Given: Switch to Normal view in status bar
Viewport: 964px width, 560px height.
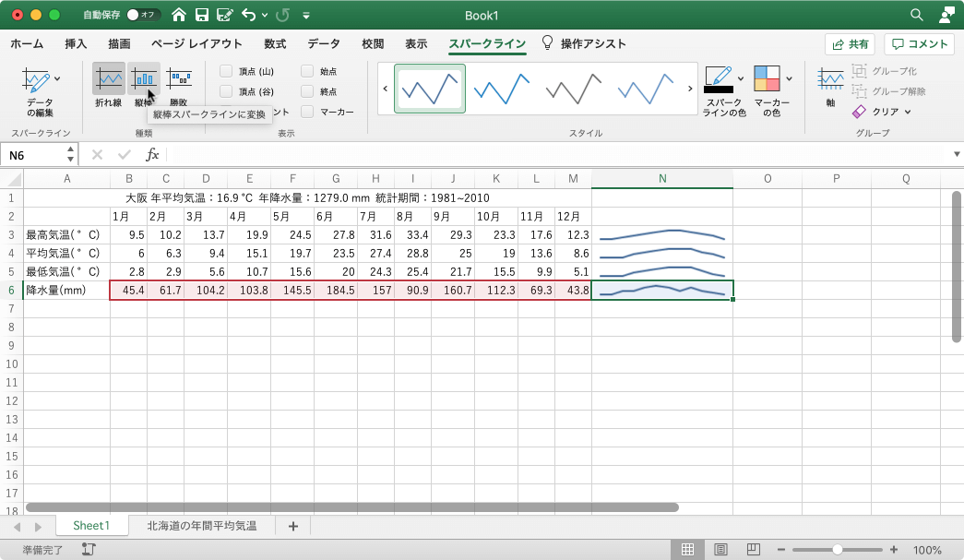Looking at the screenshot, I should 687,550.
